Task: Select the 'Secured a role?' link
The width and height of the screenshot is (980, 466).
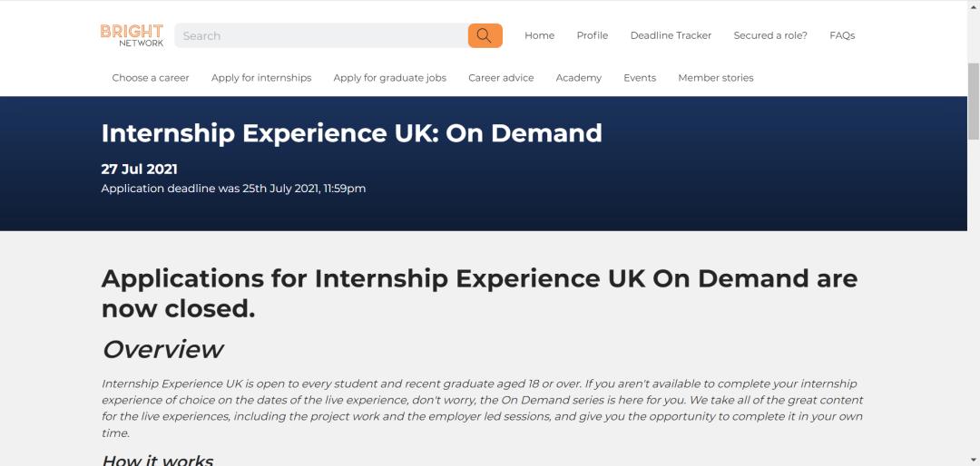Action: point(770,35)
